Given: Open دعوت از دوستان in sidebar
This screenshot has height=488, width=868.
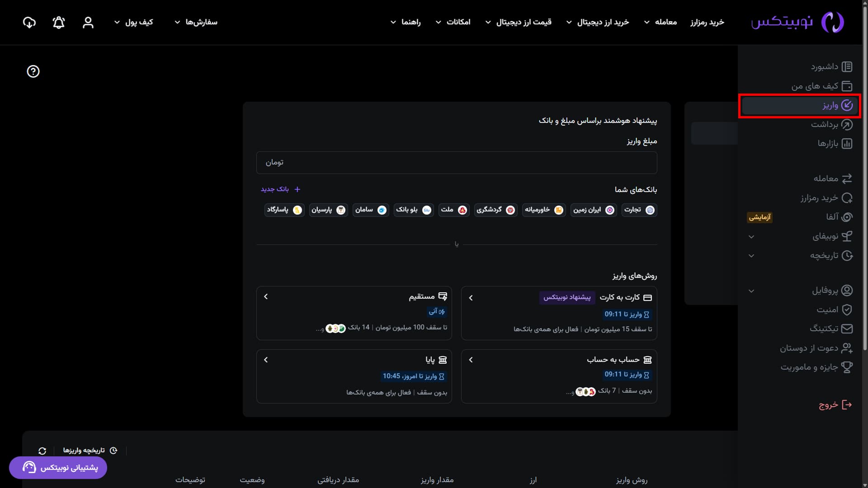Looking at the screenshot, I should [x=816, y=348].
